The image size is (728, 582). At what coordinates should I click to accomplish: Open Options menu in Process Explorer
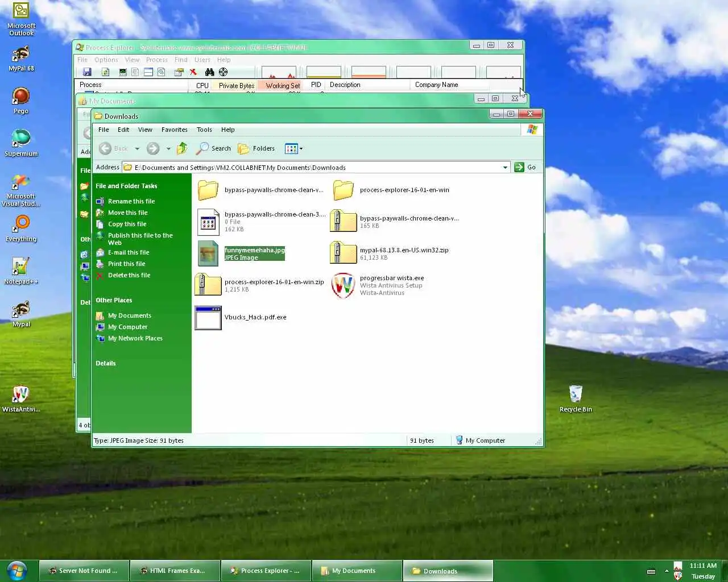click(x=106, y=60)
